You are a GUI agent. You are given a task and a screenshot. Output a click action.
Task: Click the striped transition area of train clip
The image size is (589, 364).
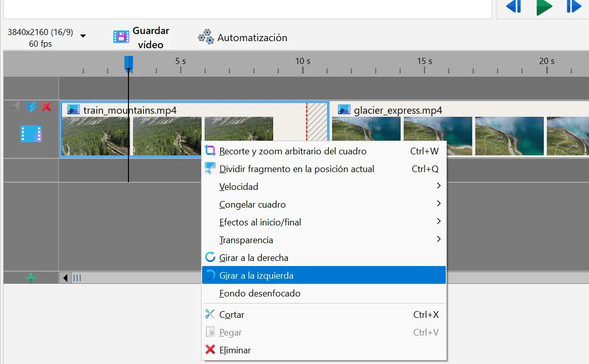point(317,122)
